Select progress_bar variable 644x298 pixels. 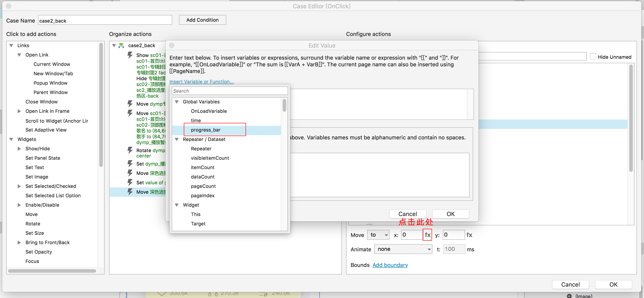205,130
